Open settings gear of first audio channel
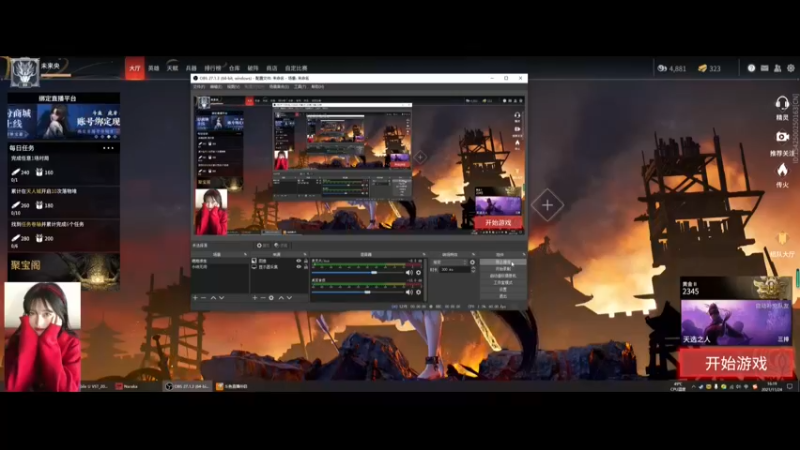Screen dimensions: 800x450 click(x=418, y=273)
